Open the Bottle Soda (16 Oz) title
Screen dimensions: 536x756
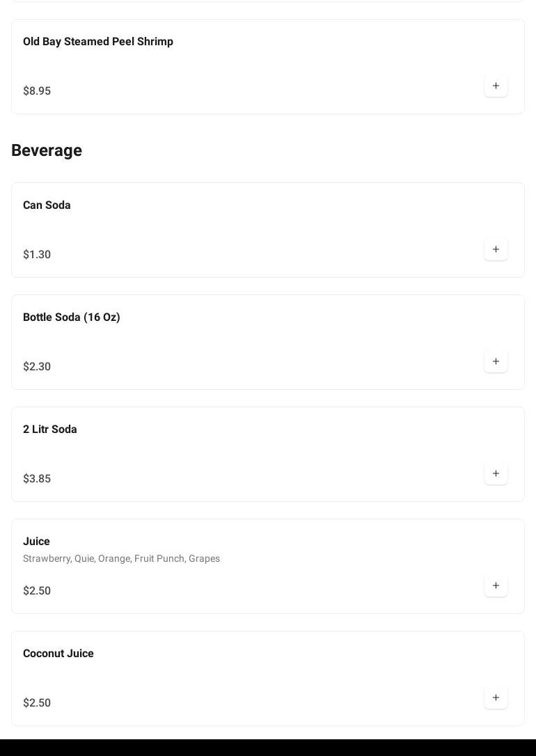(72, 317)
